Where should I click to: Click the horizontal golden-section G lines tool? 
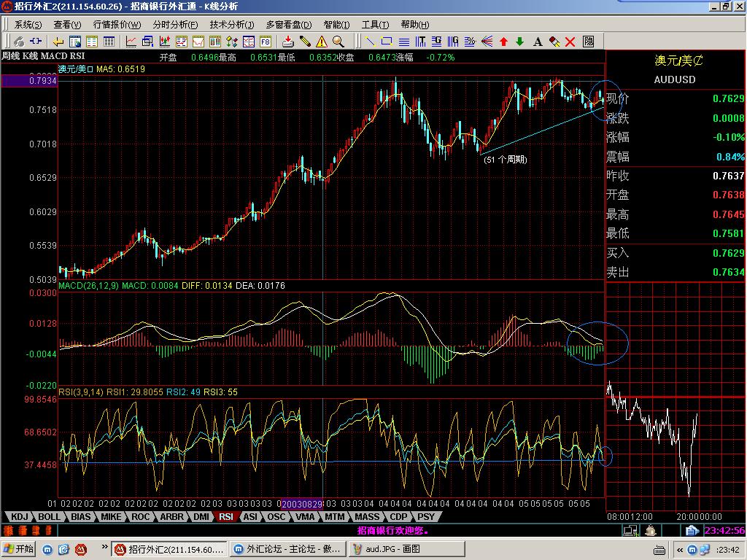point(436,42)
